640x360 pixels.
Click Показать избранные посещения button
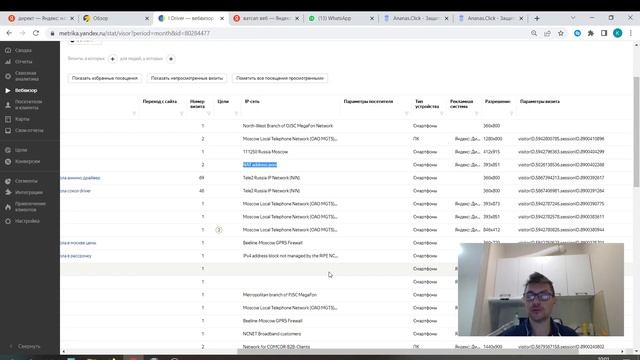[105, 78]
